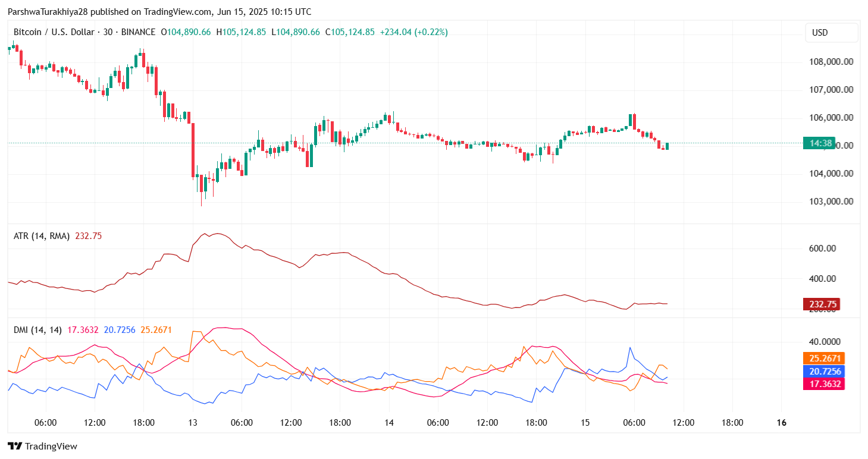Image resolution: width=868 pixels, height=459 pixels.
Task: Select date 14 on the time axis
Action: 388,423
